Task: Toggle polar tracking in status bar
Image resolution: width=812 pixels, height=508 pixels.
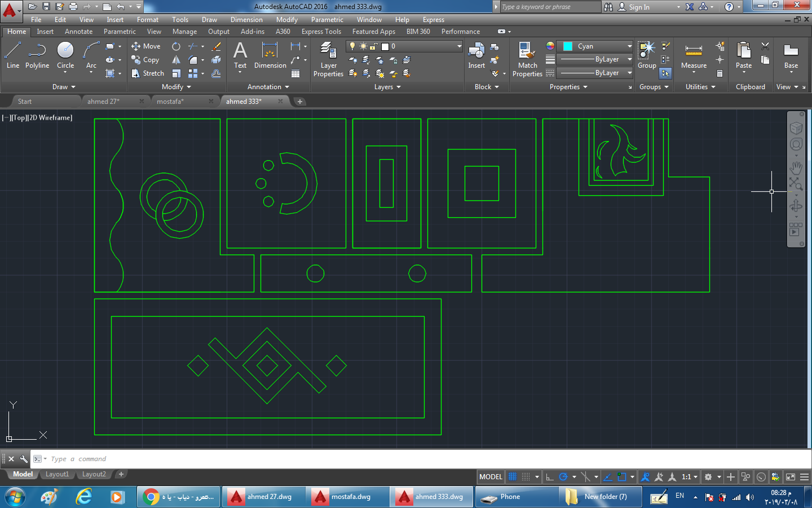Action: click(x=563, y=477)
